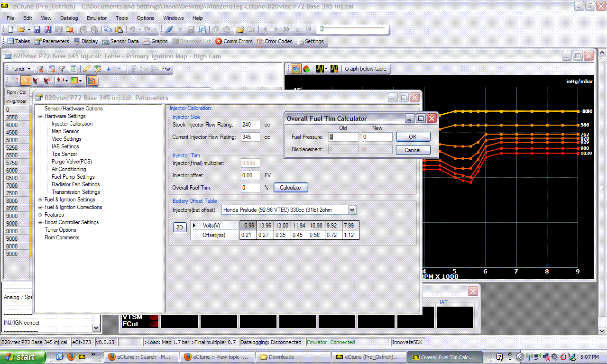
Task: Open the Tools menu
Action: click(x=122, y=18)
